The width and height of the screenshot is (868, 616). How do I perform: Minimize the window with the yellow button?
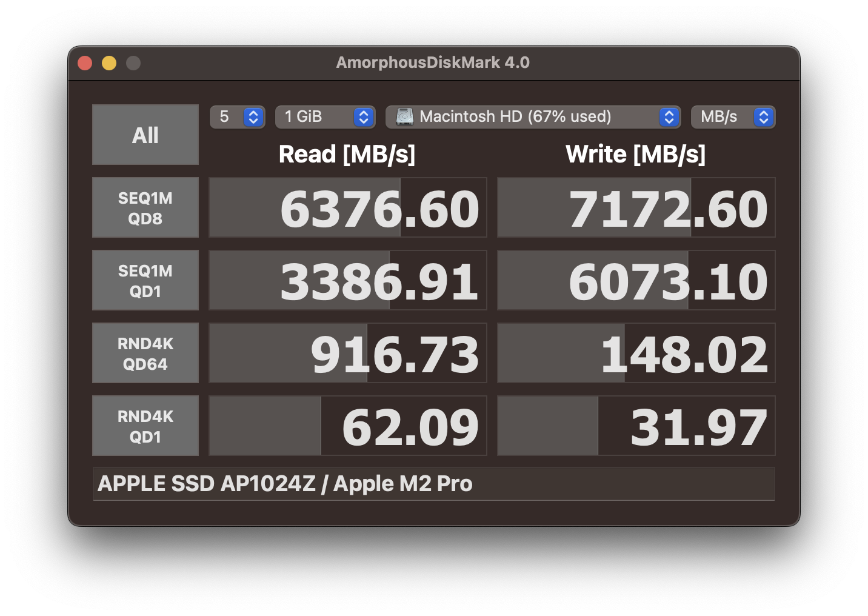coord(109,63)
